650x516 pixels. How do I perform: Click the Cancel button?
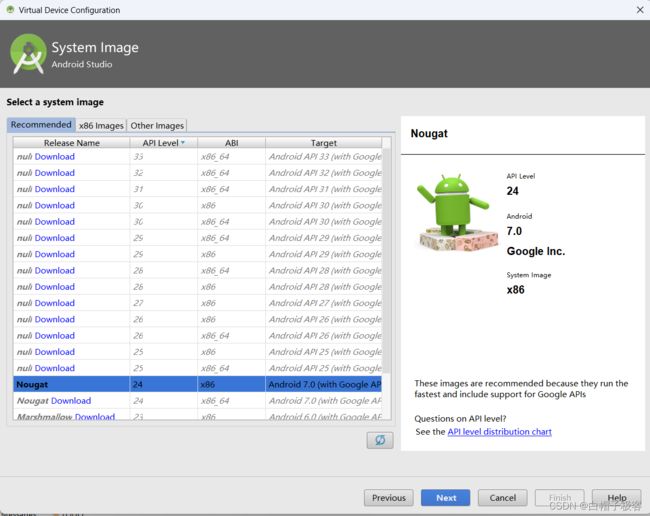point(502,498)
